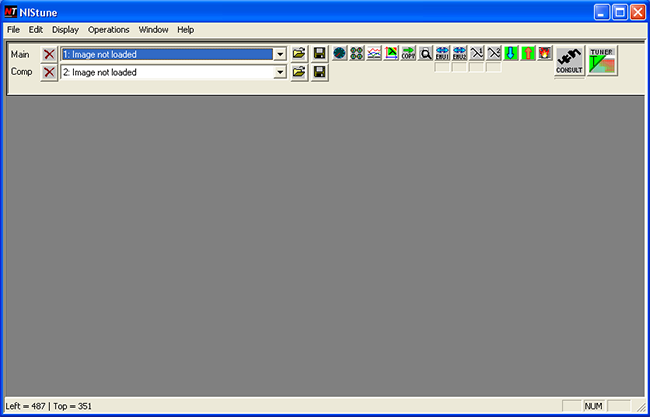650x417 pixels.
Task: Open the log graph chart icon
Action: 374,53
